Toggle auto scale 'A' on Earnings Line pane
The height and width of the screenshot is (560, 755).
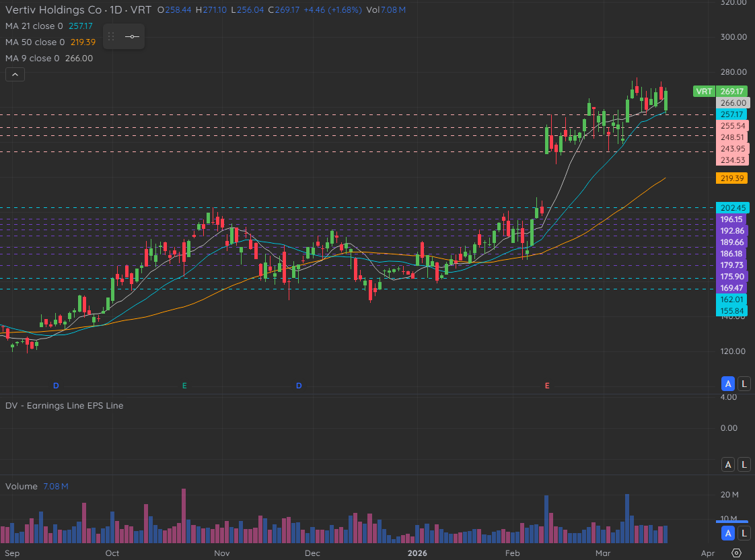point(728,464)
